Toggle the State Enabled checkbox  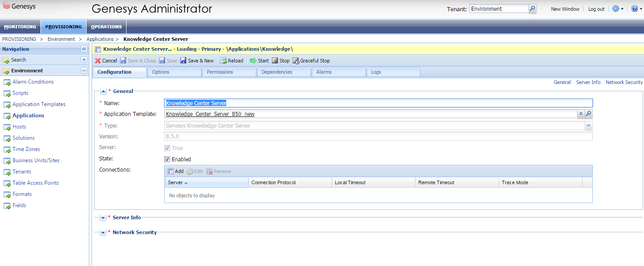(x=167, y=160)
